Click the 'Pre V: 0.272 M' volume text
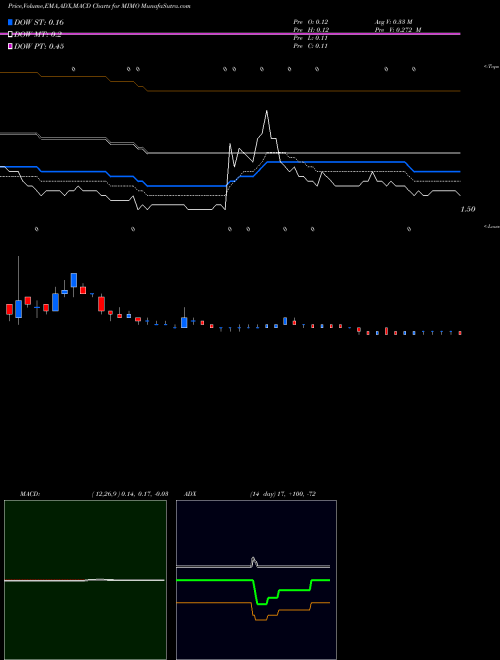 point(398,30)
